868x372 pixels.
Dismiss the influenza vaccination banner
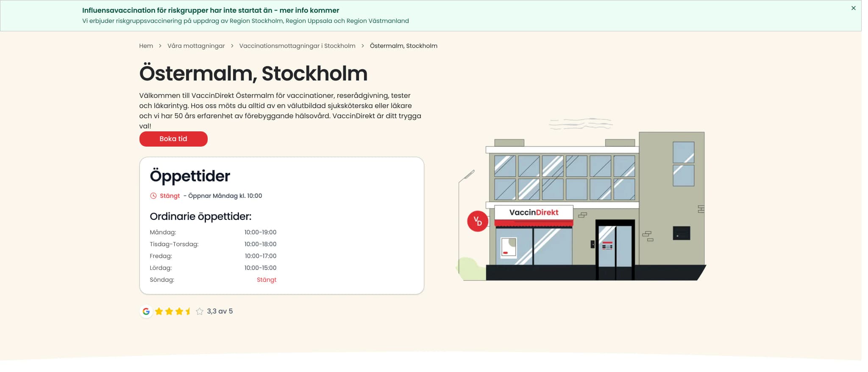(x=853, y=8)
